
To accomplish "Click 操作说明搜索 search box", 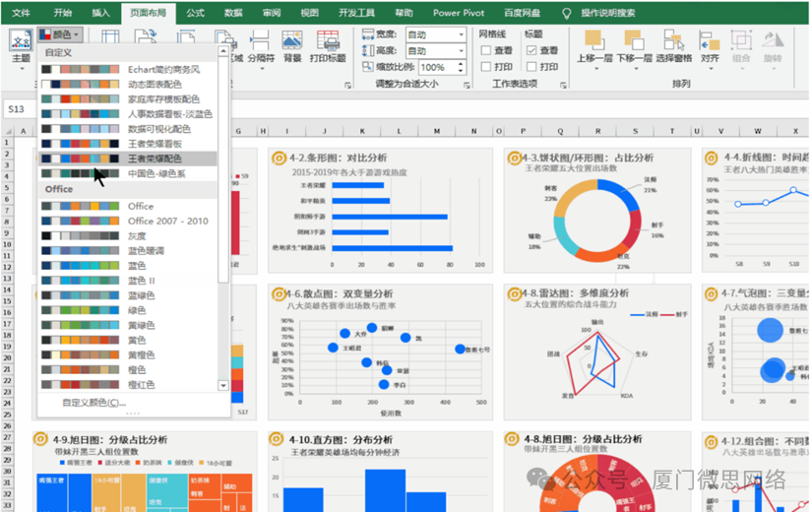I will (608, 13).
